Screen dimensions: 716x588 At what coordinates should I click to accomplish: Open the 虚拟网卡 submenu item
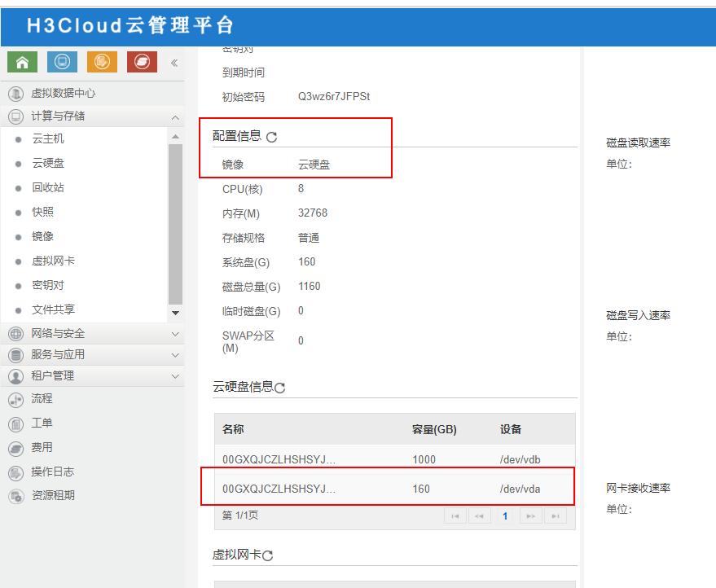pos(54,261)
